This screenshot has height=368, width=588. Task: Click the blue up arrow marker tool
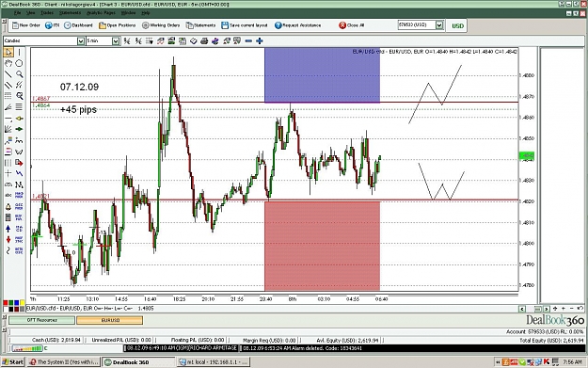(8, 229)
